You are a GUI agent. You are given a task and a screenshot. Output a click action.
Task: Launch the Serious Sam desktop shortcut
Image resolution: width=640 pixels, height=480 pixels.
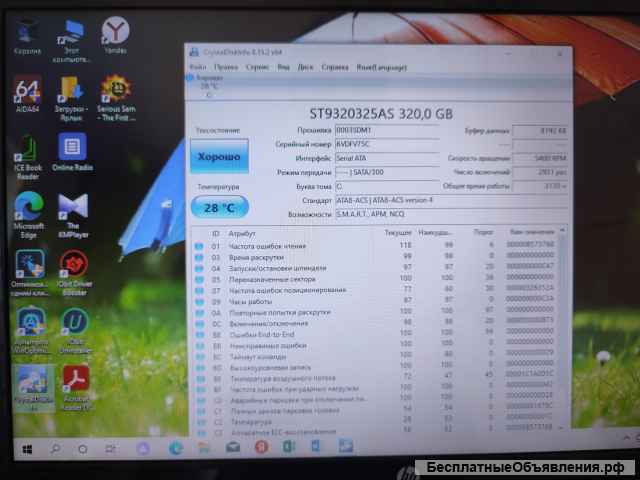116,98
